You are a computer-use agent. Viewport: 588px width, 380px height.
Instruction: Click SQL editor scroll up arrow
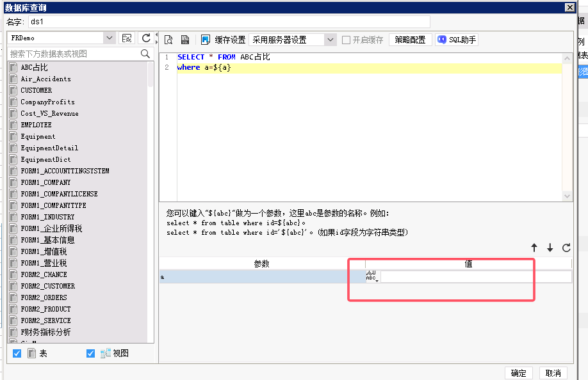(567, 58)
